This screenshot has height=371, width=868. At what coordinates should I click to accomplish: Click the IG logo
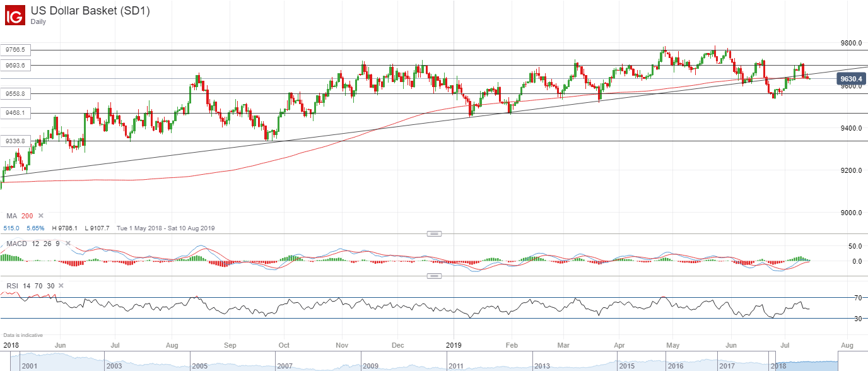pyautogui.click(x=14, y=15)
